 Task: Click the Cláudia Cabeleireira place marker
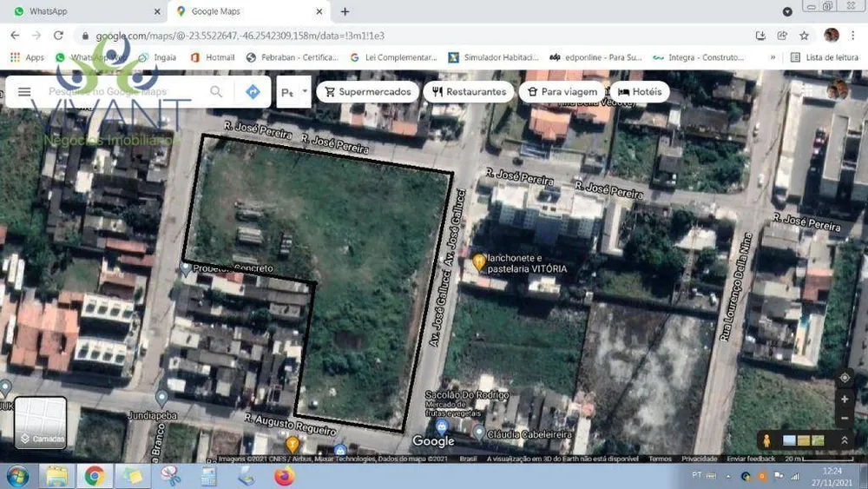coord(478,433)
